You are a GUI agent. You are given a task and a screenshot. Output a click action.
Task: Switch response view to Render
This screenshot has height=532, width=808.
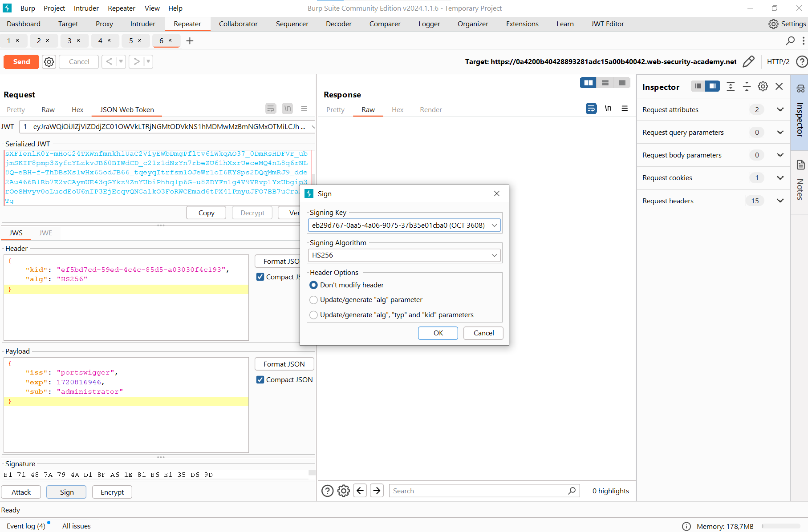(x=431, y=109)
